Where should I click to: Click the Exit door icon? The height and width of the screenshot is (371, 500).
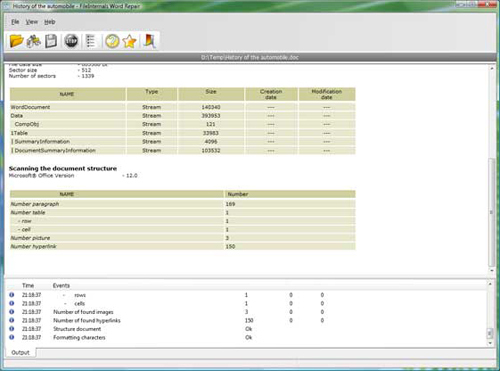pyautogui.click(x=149, y=41)
